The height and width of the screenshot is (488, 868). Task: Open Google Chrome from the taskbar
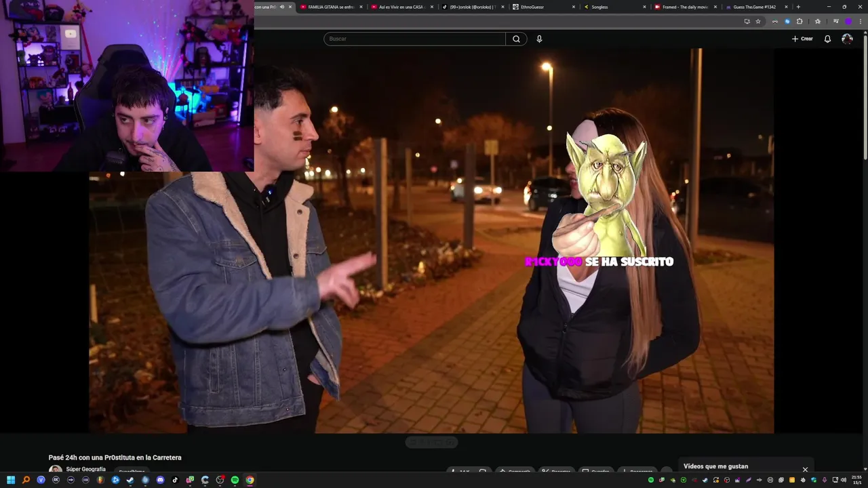pyautogui.click(x=250, y=480)
